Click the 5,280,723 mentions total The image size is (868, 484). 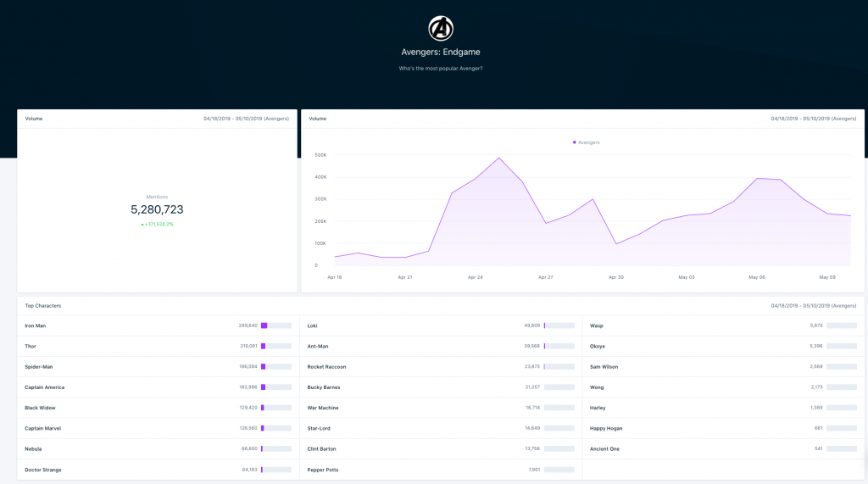click(157, 210)
